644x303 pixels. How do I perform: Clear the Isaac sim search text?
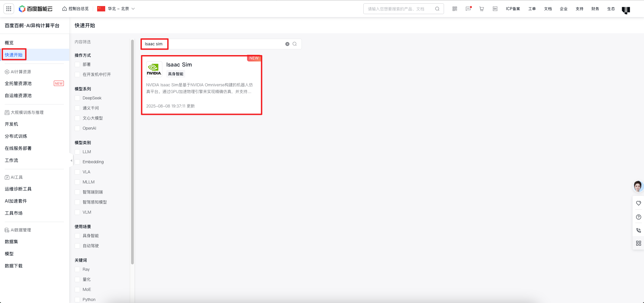coord(287,44)
